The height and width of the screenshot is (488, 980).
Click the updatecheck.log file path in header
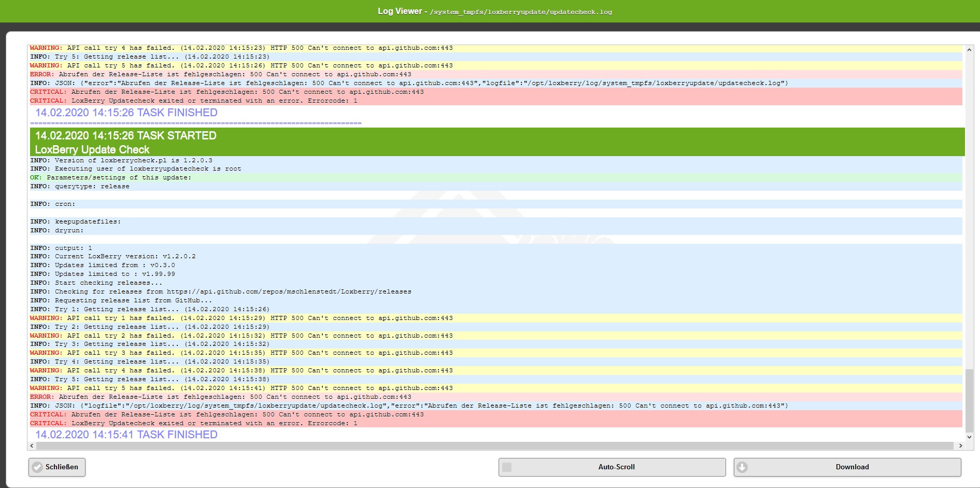click(x=521, y=12)
